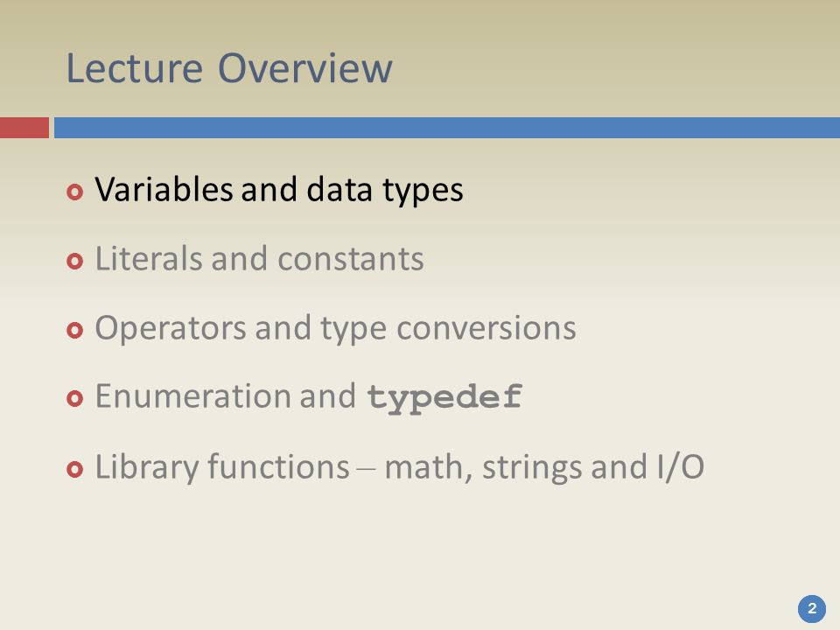Select the word Lecture in the title
840x630 pixels.
point(134,68)
